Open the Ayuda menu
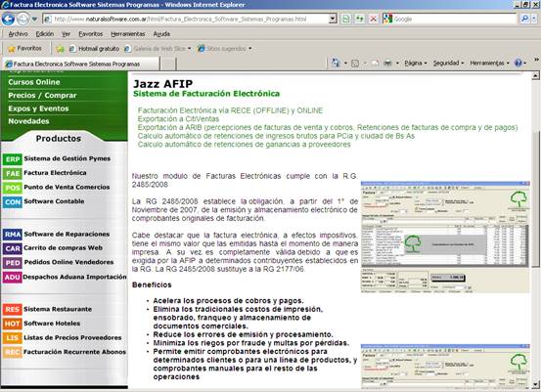 pos(161,34)
